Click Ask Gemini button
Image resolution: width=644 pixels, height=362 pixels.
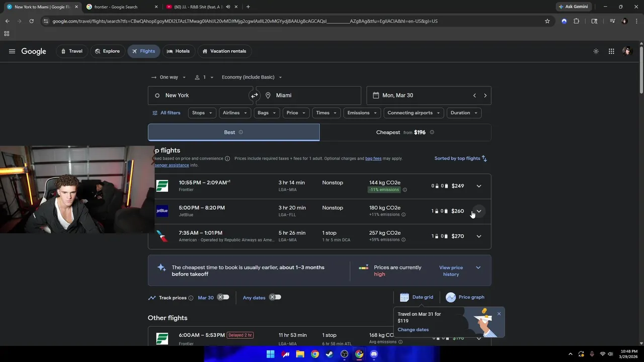click(x=573, y=7)
